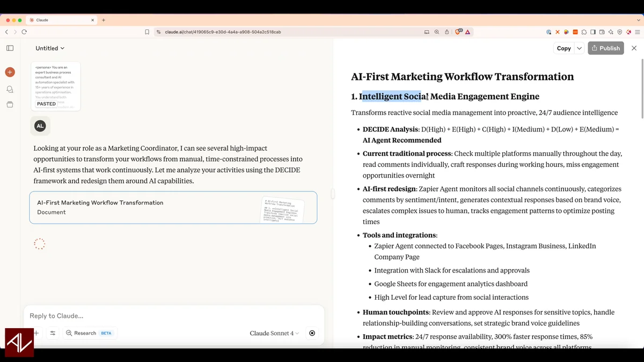Close the Claude browser tab
644x362 pixels.
[93, 20]
